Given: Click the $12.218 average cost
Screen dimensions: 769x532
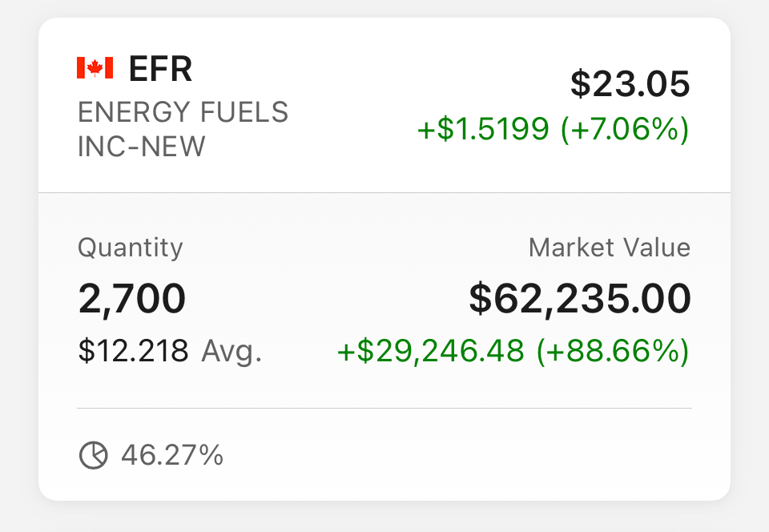Looking at the screenshot, I should pyautogui.click(x=134, y=351).
